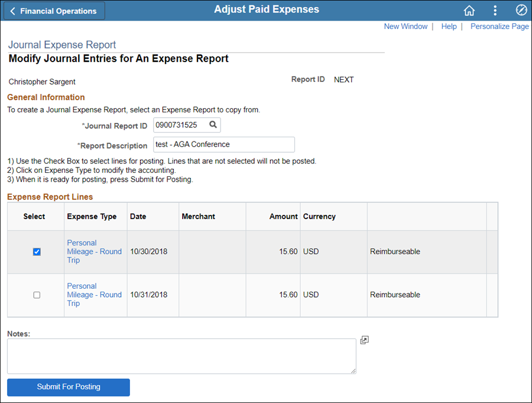Click in the Report Description field
This screenshot has height=403, width=532.
pyautogui.click(x=224, y=144)
